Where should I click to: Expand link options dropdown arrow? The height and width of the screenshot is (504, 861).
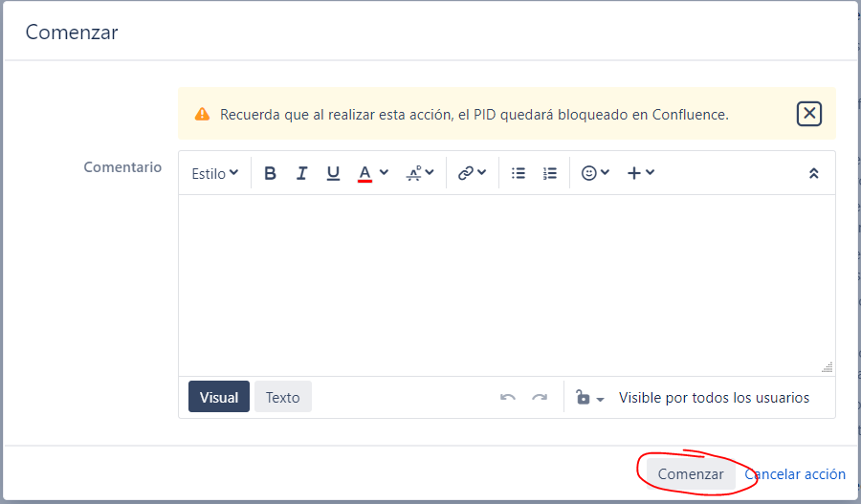tap(481, 172)
